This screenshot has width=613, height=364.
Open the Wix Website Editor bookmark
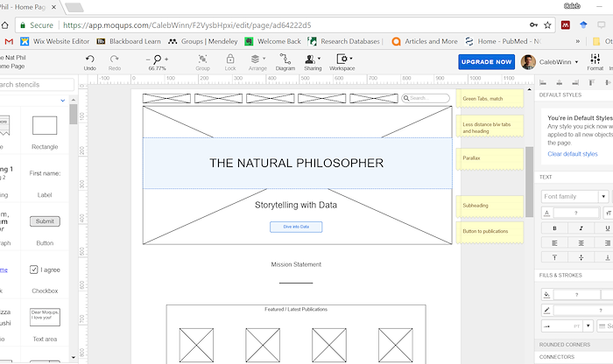(54, 41)
